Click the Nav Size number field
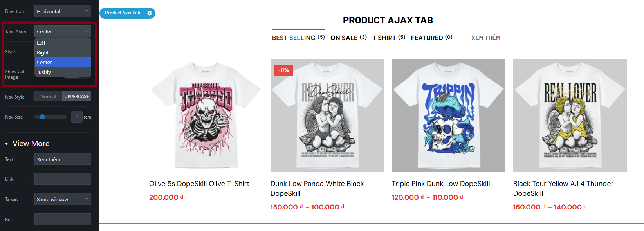 point(77,117)
